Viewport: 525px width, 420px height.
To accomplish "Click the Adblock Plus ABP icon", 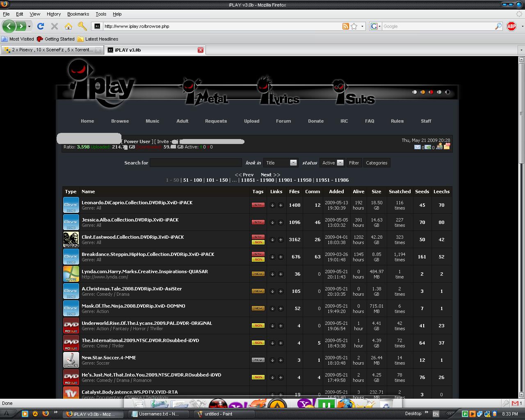I will (511, 26).
